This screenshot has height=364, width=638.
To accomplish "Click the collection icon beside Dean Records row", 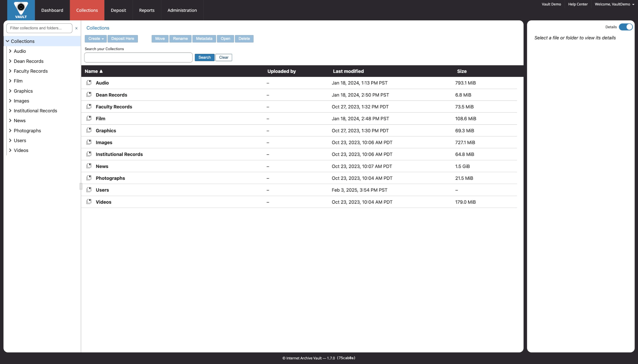I will pos(89,94).
